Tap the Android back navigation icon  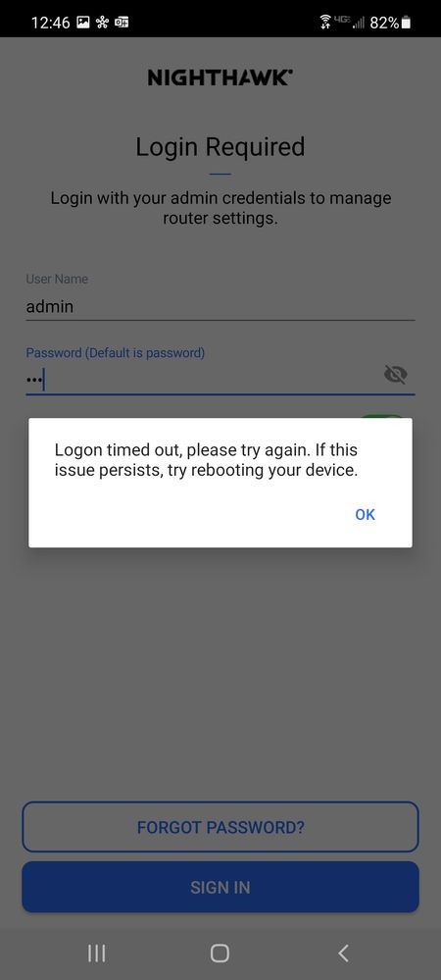click(x=343, y=953)
